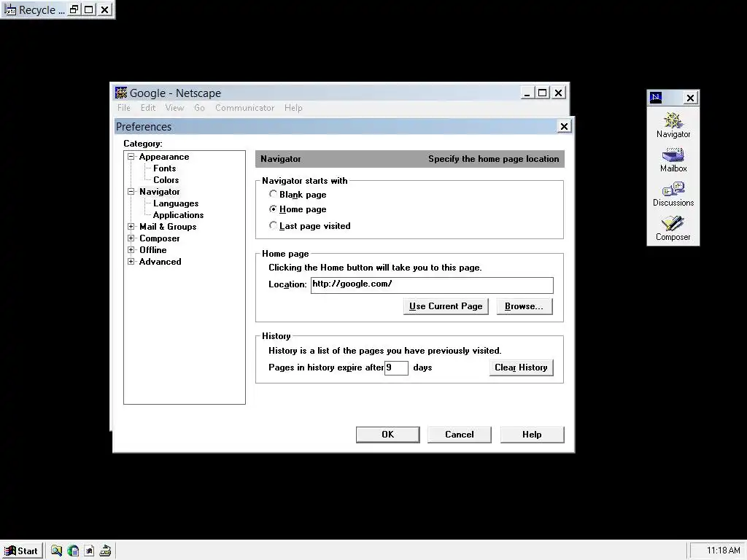
Task: Click the Netscape N logo on component bar
Action: tap(656, 98)
